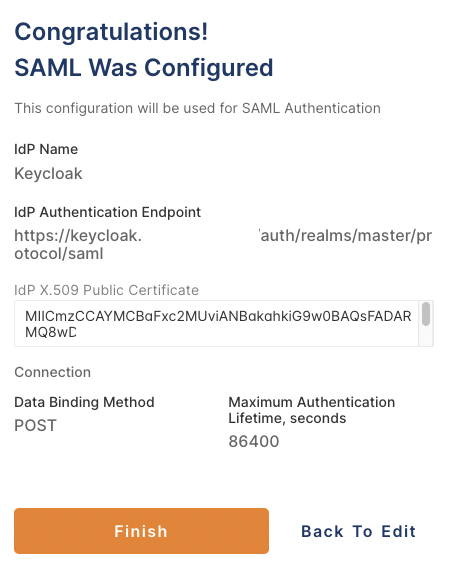Select the 86400 seconds value
452x570 pixels.
254,442
